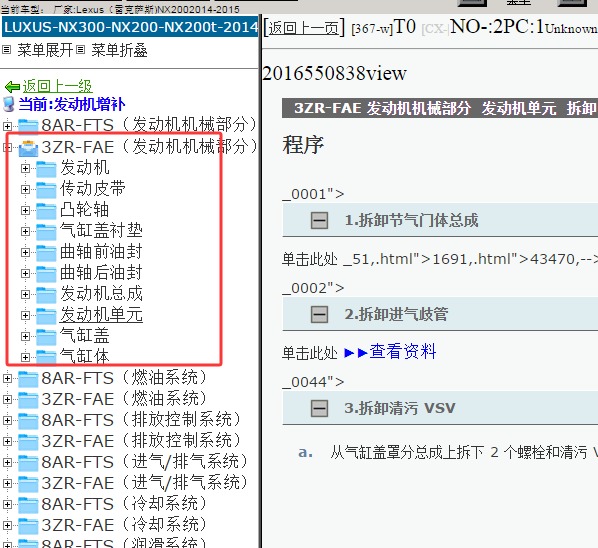
Task: Click the 程序 heading
Action: click(303, 145)
